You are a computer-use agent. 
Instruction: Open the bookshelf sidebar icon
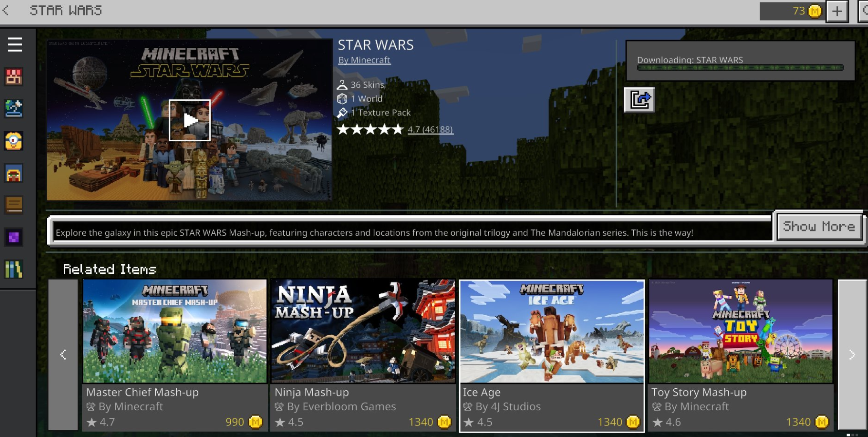point(14,269)
